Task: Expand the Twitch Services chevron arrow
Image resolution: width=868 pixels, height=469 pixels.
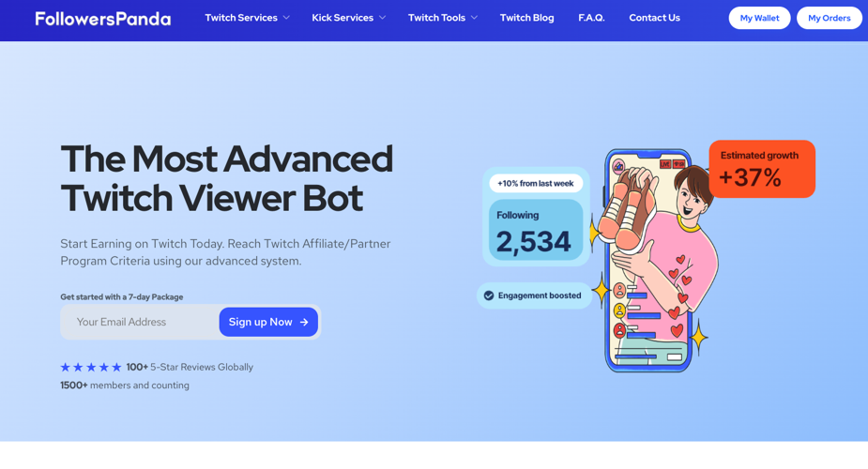Action: coord(286,18)
